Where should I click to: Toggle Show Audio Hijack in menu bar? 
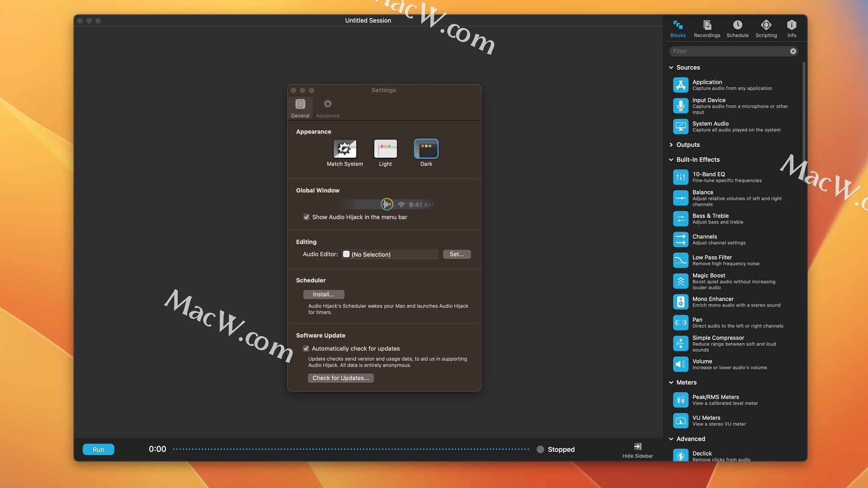(307, 217)
